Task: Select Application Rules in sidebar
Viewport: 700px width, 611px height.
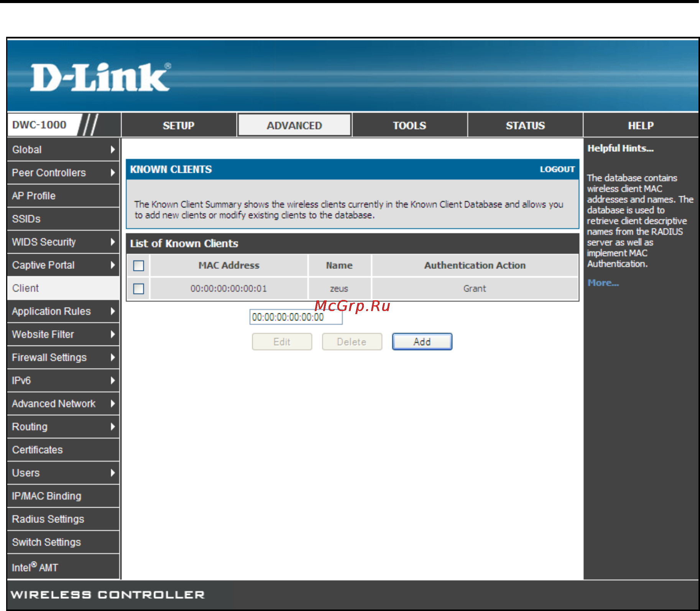Action: [x=63, y=311]
